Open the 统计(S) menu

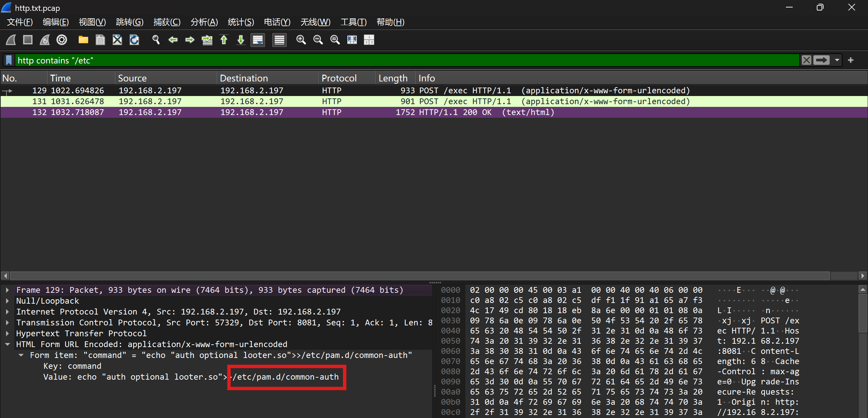click(x=241, y=22)
